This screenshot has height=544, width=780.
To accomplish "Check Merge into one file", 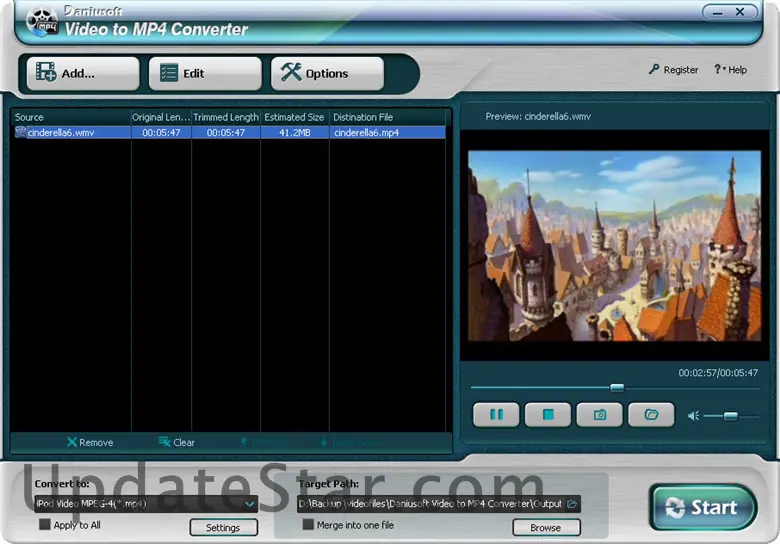I will (x=309, y=525).
